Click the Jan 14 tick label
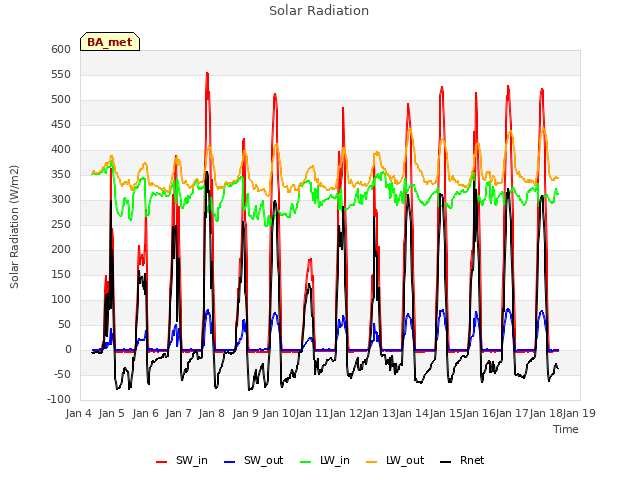This screenshot has height=480, width=640. click(x=412, y=413)
